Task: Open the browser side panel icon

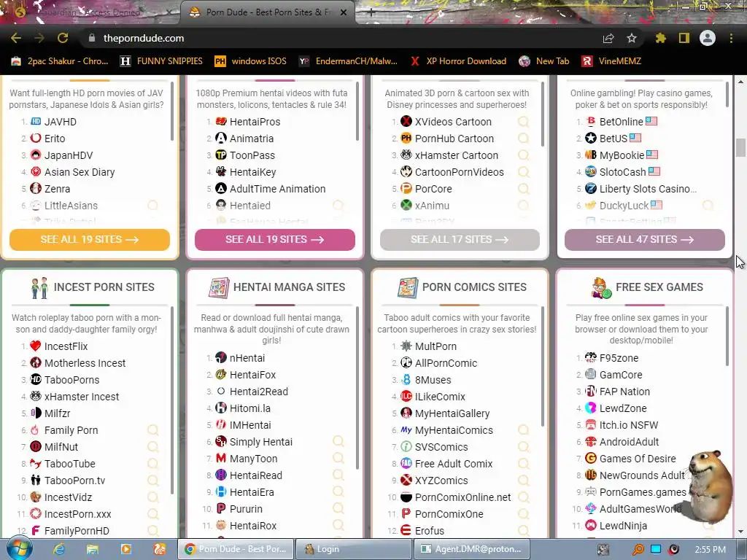Action: pos(684,38)
